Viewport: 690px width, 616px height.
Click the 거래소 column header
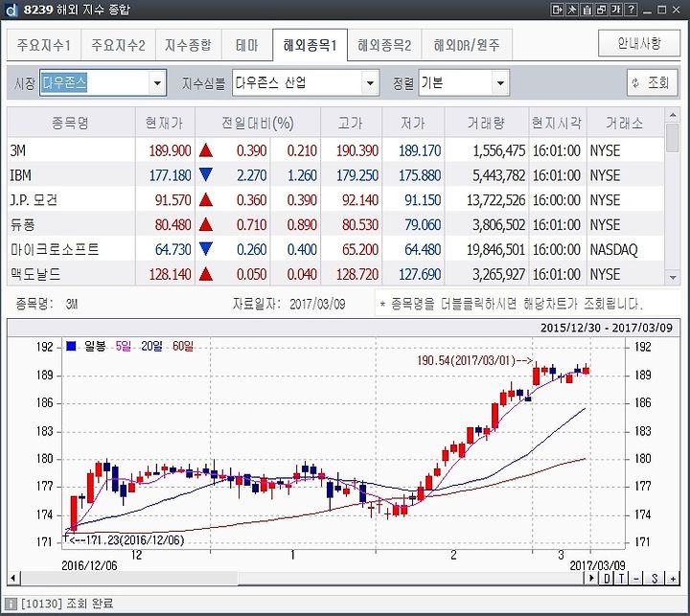pyautogui.click(x=625, y=123)
